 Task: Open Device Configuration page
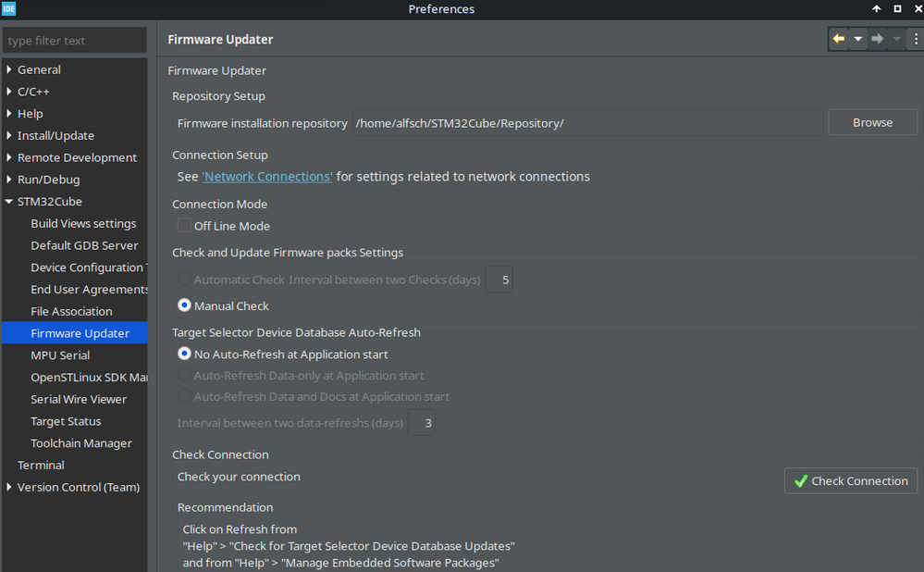(x=89, y=267)
